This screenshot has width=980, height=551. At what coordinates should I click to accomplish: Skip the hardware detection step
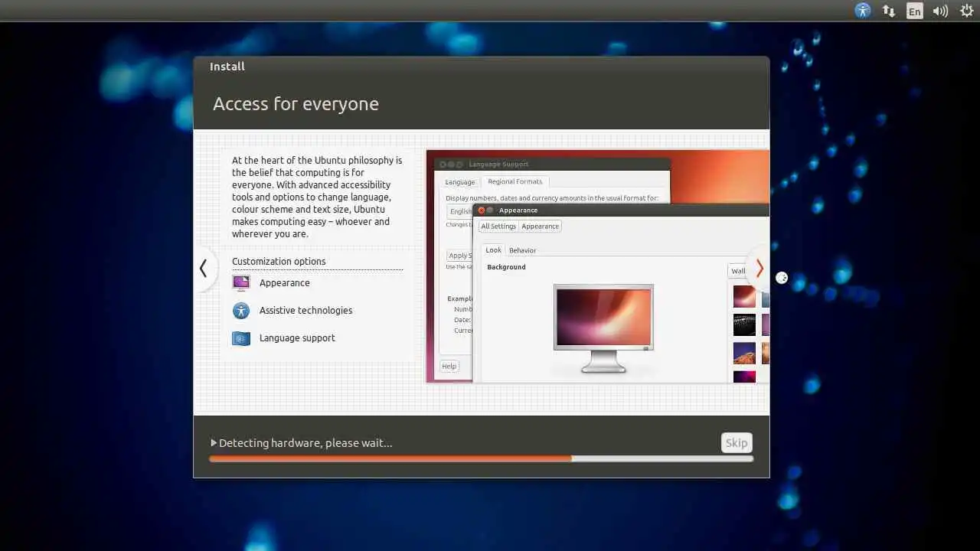coord(737,442)
